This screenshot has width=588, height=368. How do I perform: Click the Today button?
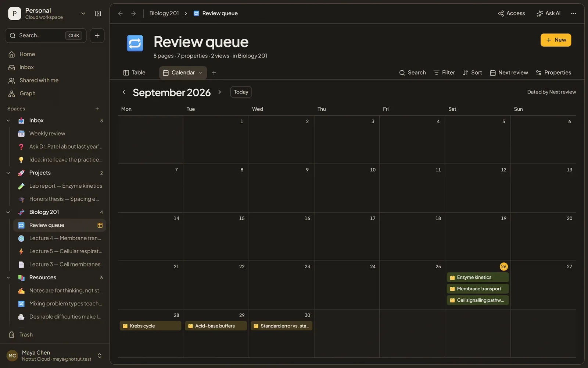241,92
